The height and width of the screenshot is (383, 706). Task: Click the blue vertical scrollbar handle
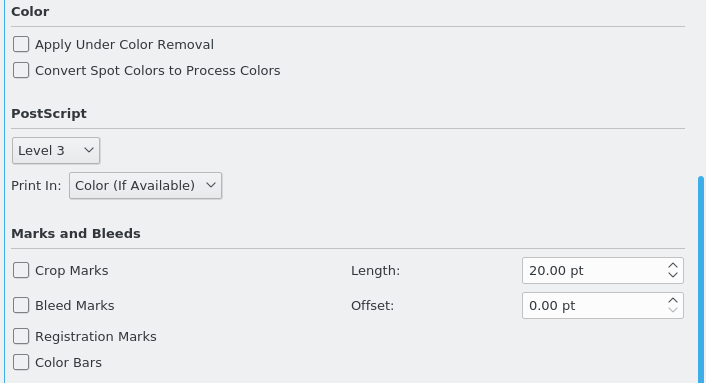[x=701, y=279]
